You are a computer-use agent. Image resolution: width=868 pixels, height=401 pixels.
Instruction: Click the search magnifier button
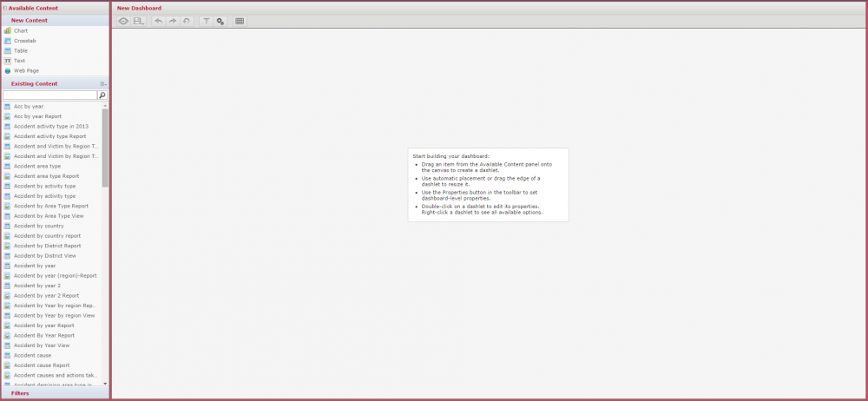102,95
